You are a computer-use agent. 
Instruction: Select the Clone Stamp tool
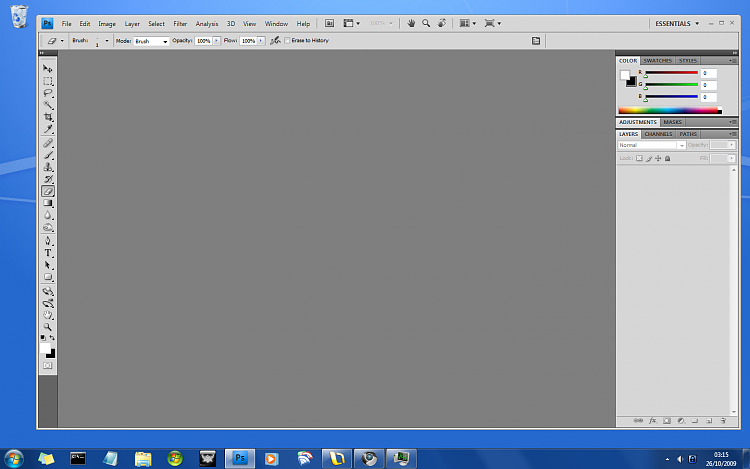click(47, 167)
